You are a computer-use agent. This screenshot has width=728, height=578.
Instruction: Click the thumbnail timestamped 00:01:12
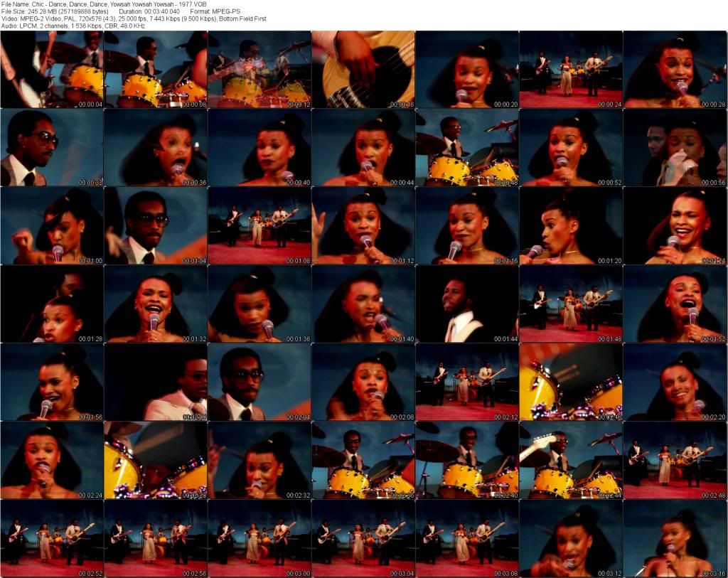point(363,226)
